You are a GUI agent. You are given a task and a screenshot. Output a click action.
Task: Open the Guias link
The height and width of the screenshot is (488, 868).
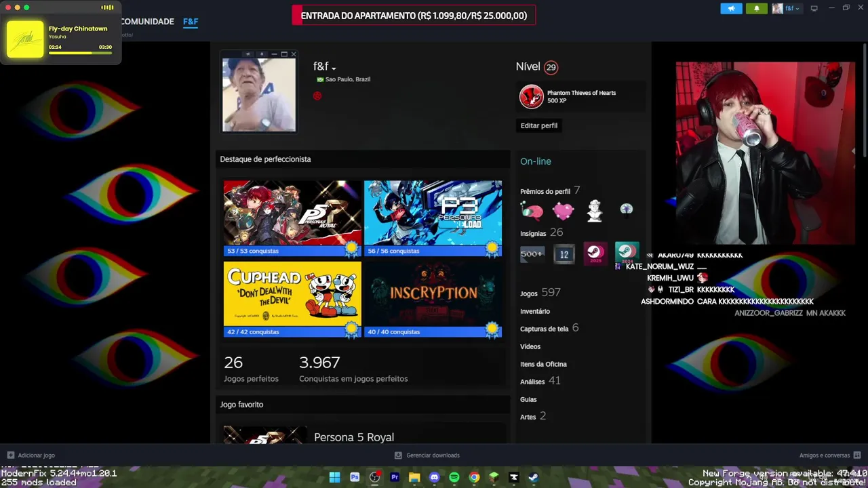coord(528,399)
